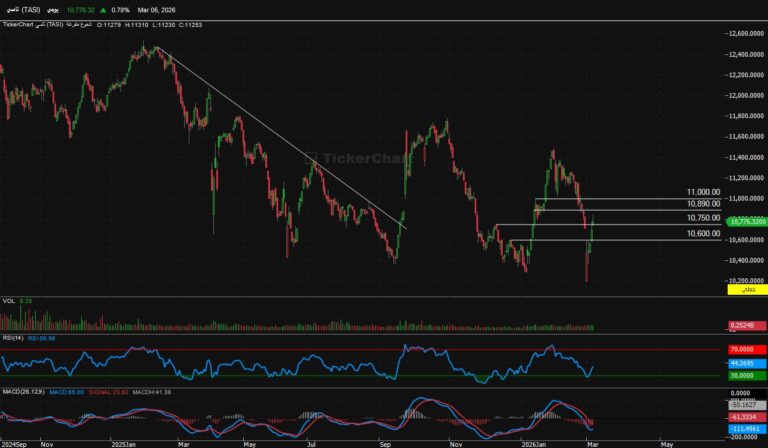Click the VOL indicator label
Image resolution: width=768 pixels, height=448 pixels.
coord(8,300)
